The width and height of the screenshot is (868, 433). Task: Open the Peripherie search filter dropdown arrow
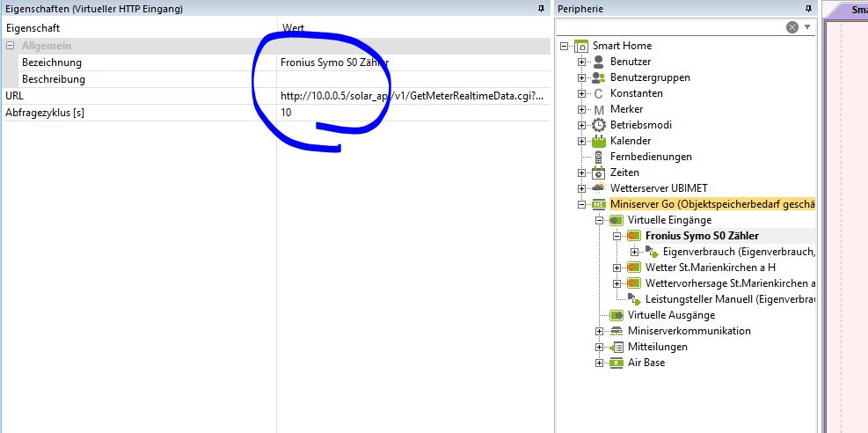tap(807, 27)
